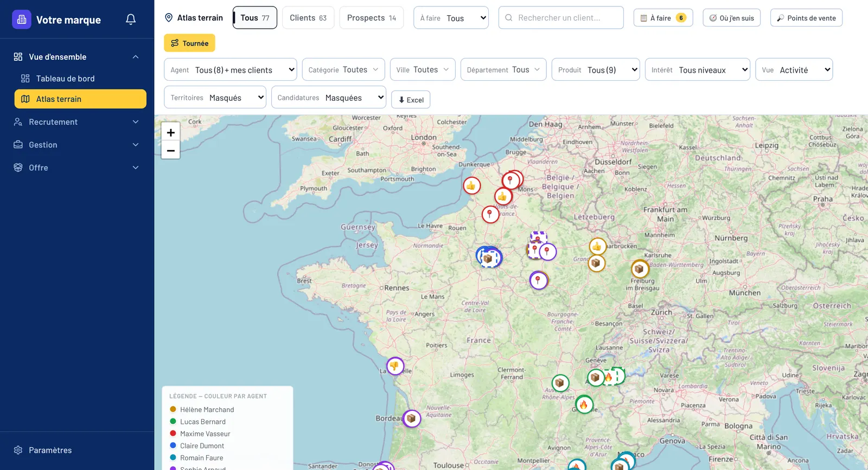The image size is (868, 470).
Task: Click the purple-ringed pin marker south of Paris
Action: click(538, 280)
